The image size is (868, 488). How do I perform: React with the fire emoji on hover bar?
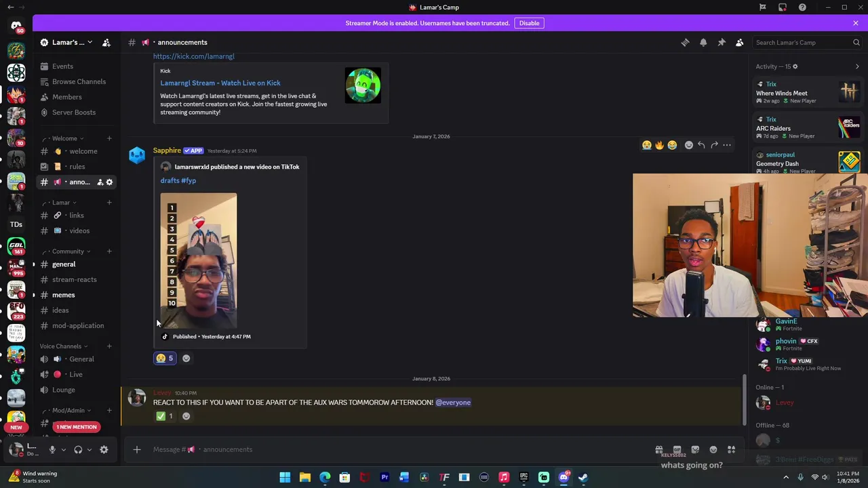[659, 145]
